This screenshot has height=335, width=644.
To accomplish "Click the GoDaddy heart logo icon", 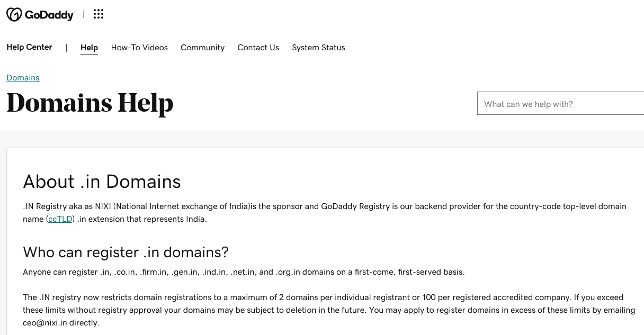I will (14, 15).
